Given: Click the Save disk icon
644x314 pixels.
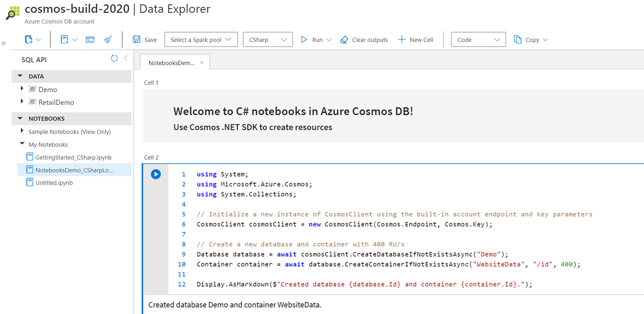Looking at the screenshot, I should [136, 40].
